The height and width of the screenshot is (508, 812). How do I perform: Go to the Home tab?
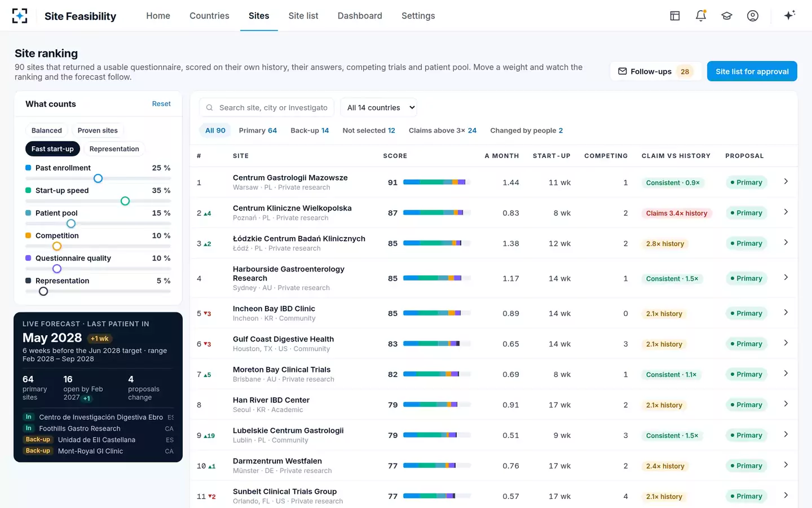click(158, 16)
